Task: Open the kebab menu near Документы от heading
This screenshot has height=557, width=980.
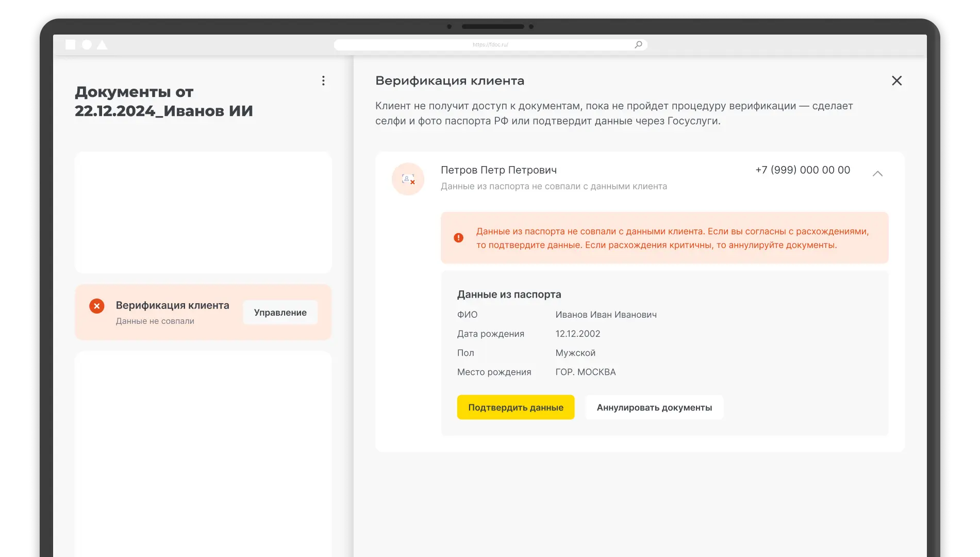Action: [x=323, y=80]
